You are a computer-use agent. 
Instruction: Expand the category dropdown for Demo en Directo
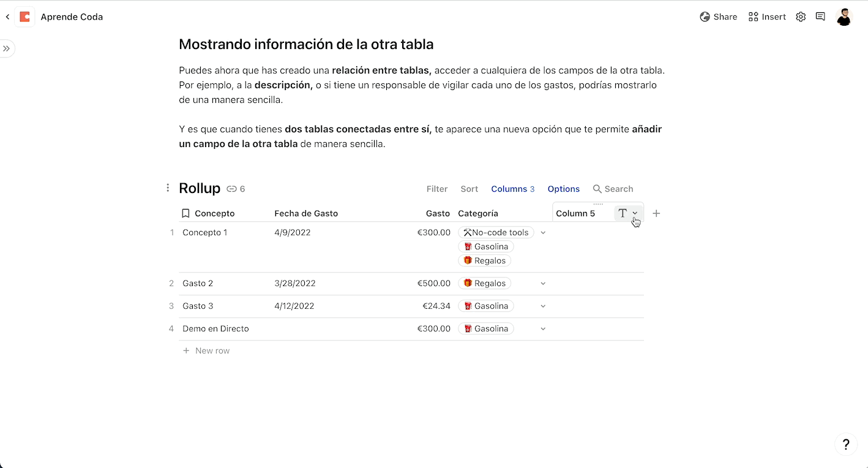tap(543, 329)
